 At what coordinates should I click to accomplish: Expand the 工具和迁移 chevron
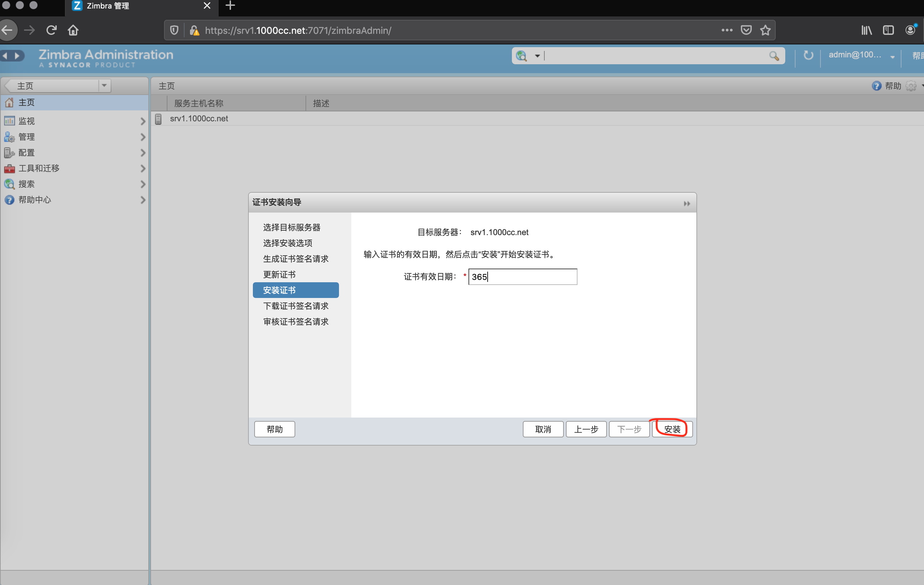point(143,168)
